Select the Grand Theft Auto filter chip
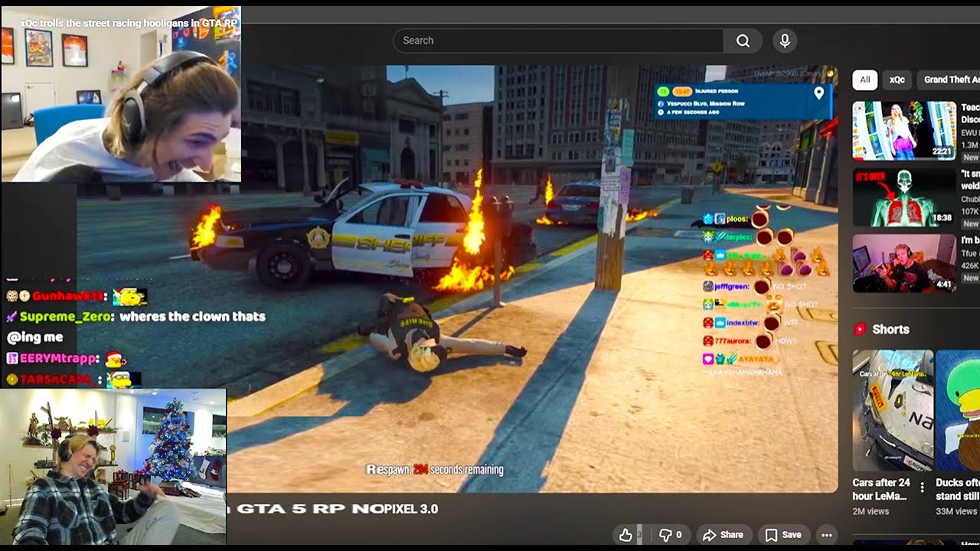 tap(949, 80)
